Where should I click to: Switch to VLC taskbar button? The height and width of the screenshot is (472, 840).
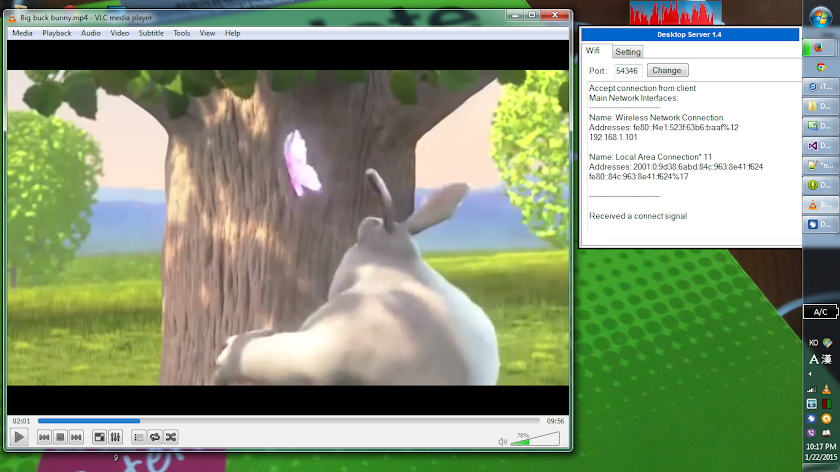coord(820,205)
